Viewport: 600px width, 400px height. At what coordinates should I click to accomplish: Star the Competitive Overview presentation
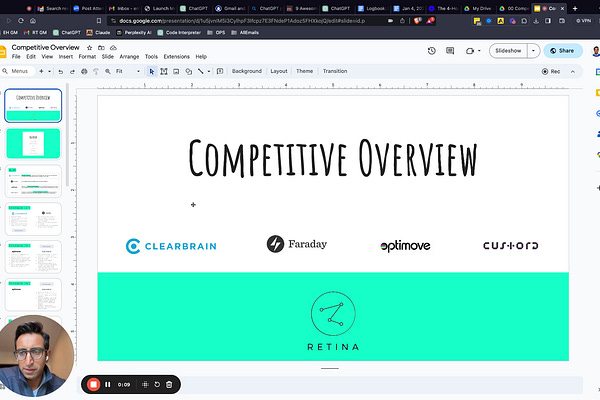tap(89, 48)
